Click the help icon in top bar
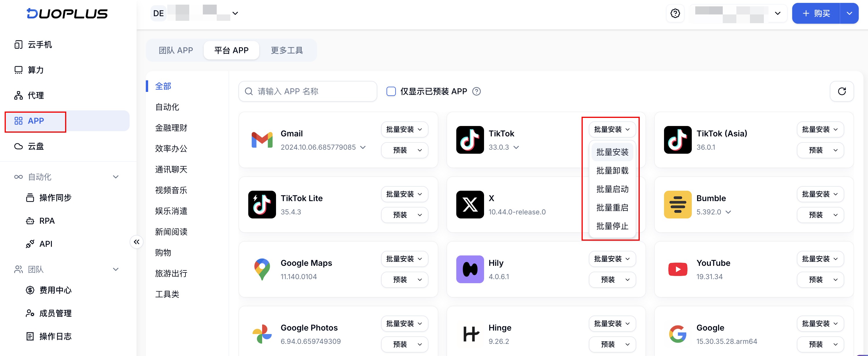868x356 pixels. 675,14
